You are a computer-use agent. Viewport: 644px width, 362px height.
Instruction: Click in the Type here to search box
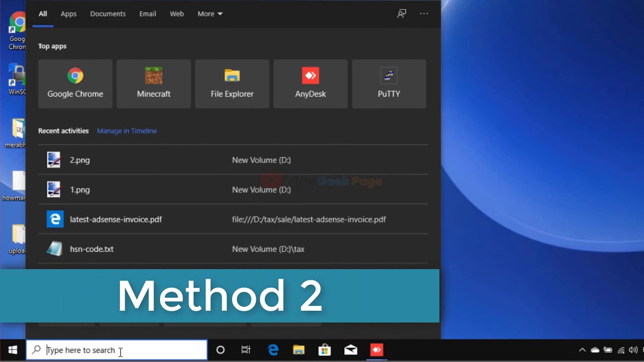click(117, 350)
